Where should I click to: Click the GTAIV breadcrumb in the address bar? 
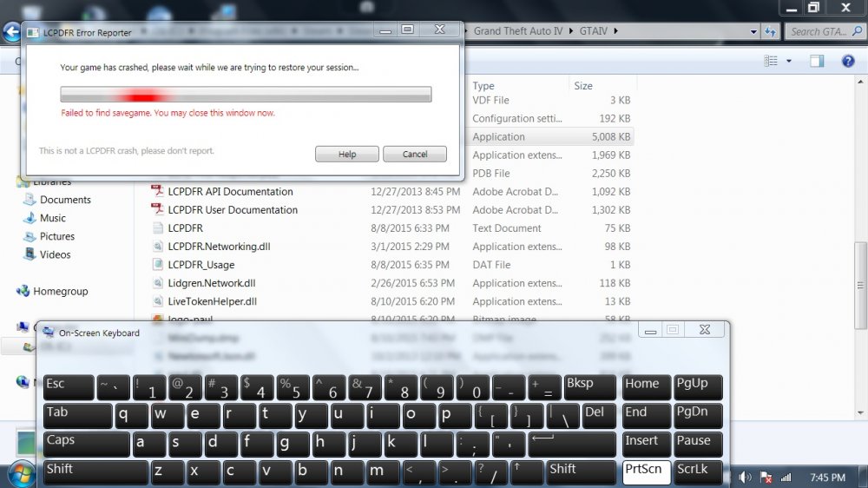point(594,31)
